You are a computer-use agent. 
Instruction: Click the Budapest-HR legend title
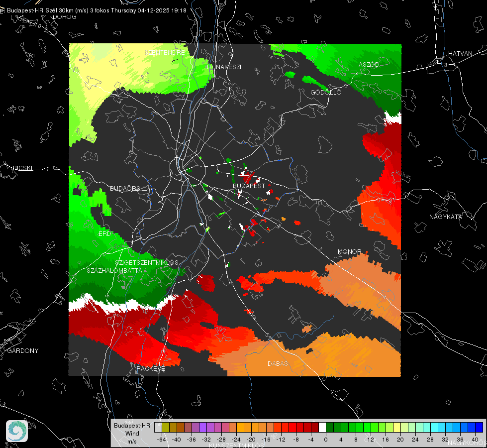tap(132, 425)
